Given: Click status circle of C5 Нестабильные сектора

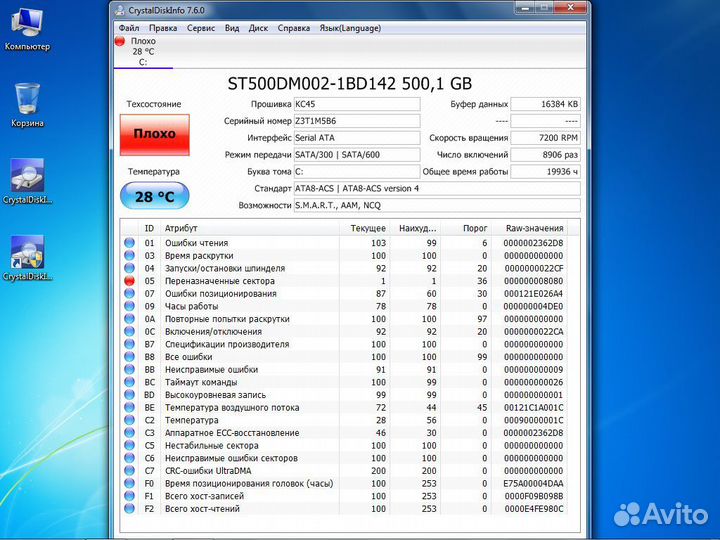Looking at the screenshot, I should (x=129, y=445).
